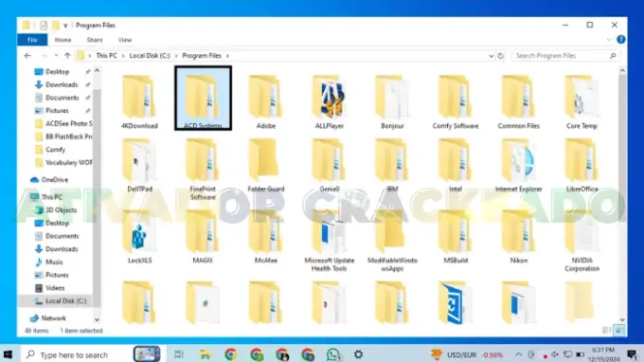The image size is (644, 362).
Task: Open the Quick Access Toolbar customize dropdown
Action: (x=65, y=26)
